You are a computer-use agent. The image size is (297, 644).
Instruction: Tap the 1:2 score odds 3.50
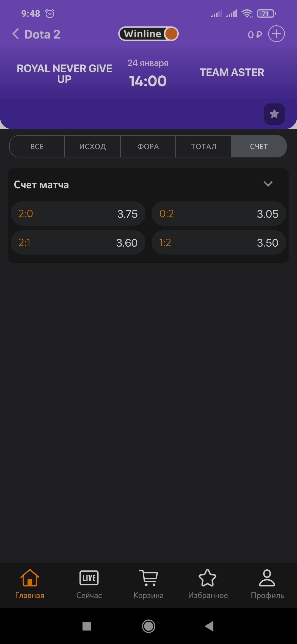pos(219,243)
